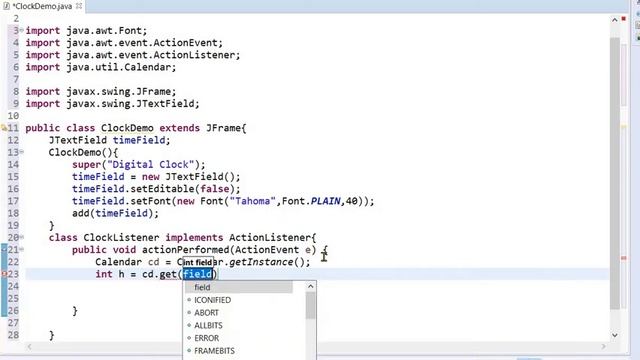This screenshot has height=360, width=640.
Task: Click the editor vertical scroll-down arrow
Action: [615, 335]
